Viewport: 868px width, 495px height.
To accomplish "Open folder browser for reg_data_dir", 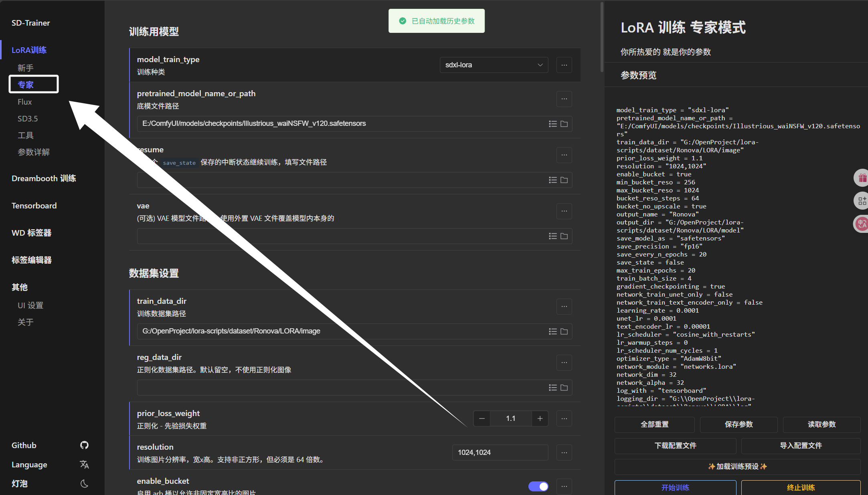I will (x=564, y=388).
